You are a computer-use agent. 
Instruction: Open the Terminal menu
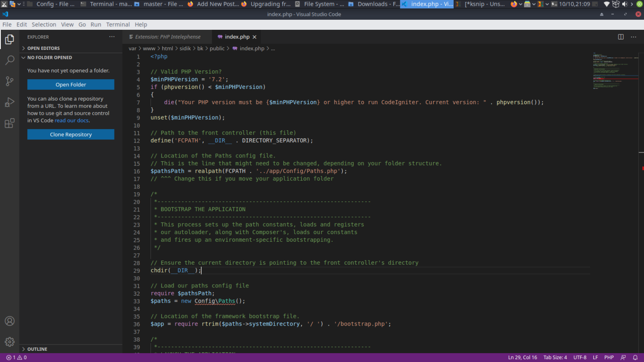pos(118,24)
